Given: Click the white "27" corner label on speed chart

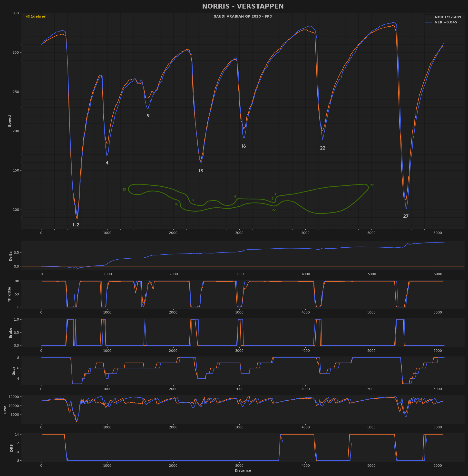Looking at the screenshot, I should point(406,216).
